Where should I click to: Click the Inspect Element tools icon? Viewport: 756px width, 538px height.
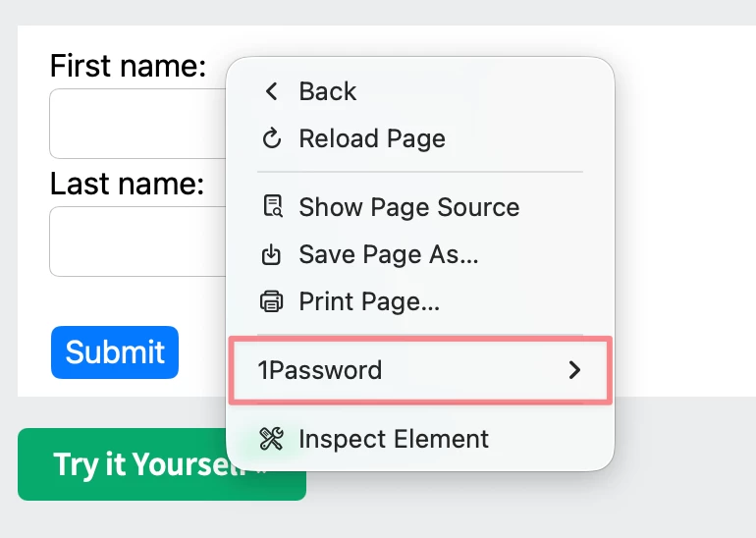pos(271,439)
